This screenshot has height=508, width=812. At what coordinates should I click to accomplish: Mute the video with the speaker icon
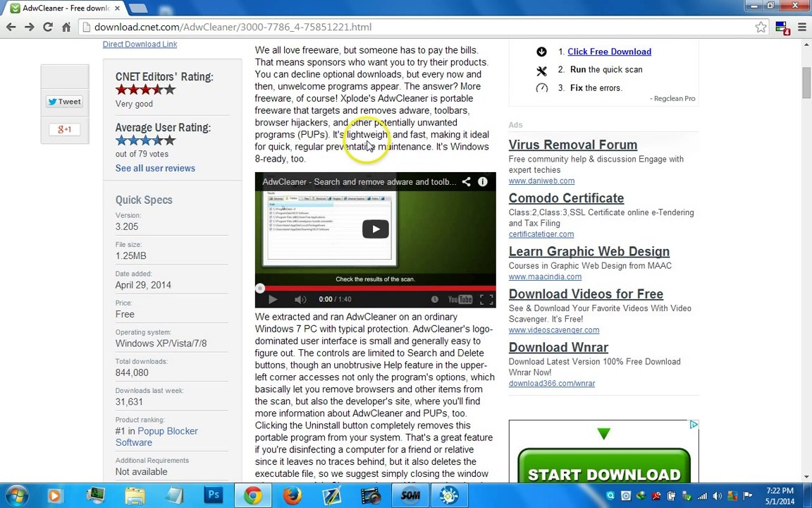pyautogui.click(x=300, y=299)
